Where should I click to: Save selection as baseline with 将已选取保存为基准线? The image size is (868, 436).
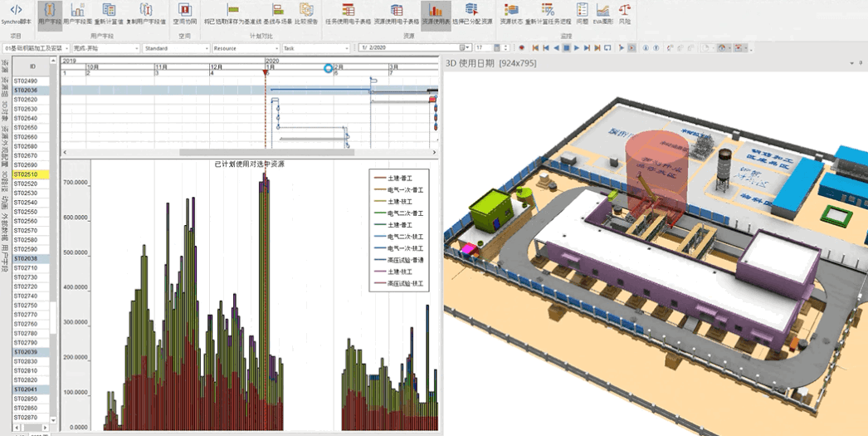(232, 15)
